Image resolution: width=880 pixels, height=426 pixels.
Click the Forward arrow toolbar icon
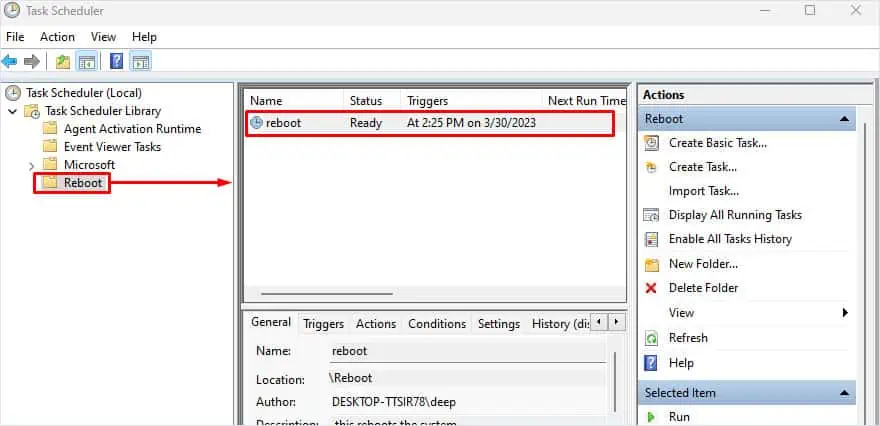[32, 61]
